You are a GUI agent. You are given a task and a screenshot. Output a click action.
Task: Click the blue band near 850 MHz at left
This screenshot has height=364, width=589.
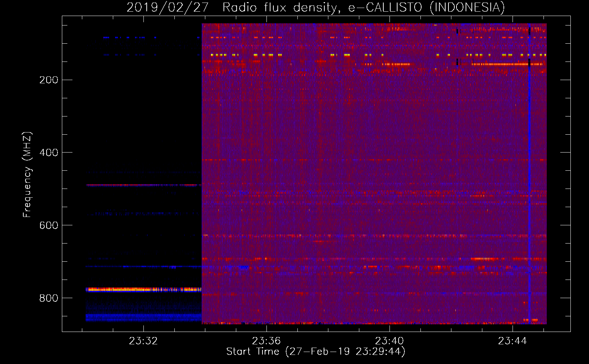pyautogui.click(x=144, y=317)
